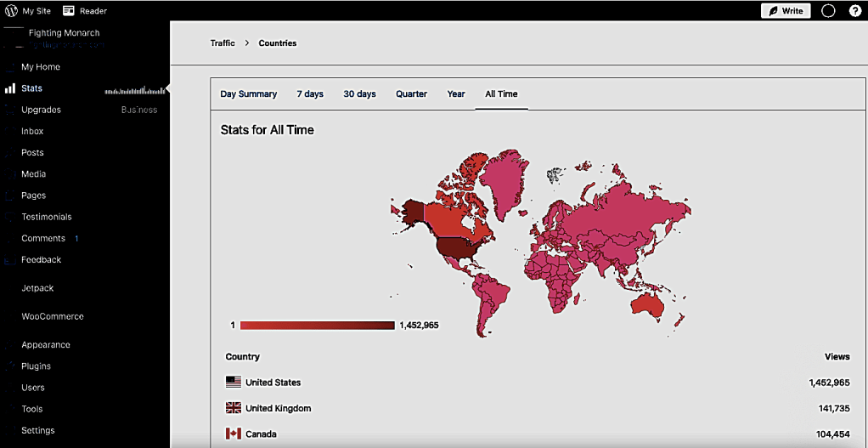The height and width of the screenshot is (448, 868).
Task: Select the 30 days tab
Action: coord(359,94)
